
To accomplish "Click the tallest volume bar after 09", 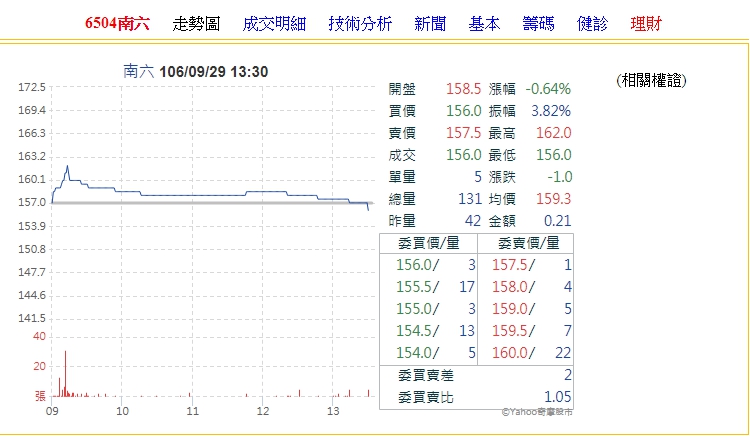I will coord(66,373).
